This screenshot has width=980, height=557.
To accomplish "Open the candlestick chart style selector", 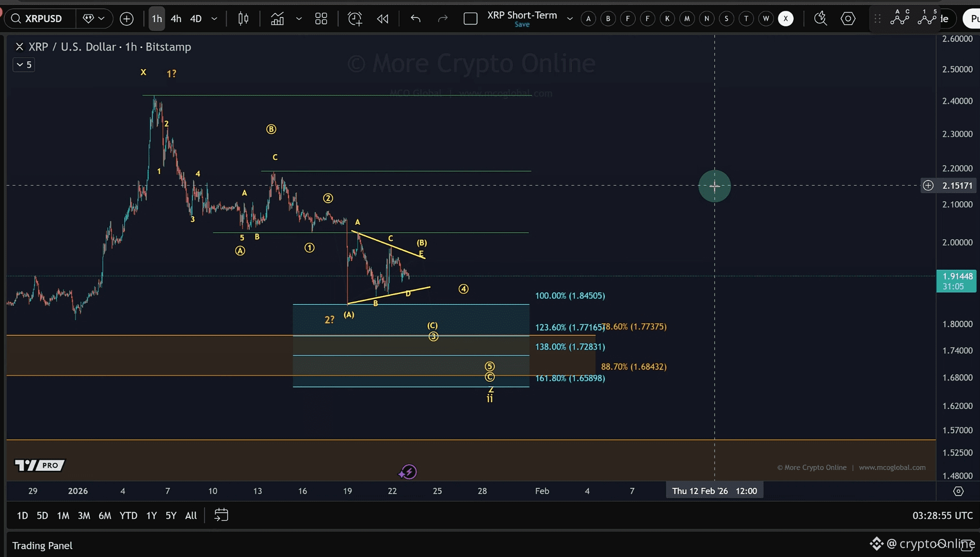I will (x=243, y=19).
